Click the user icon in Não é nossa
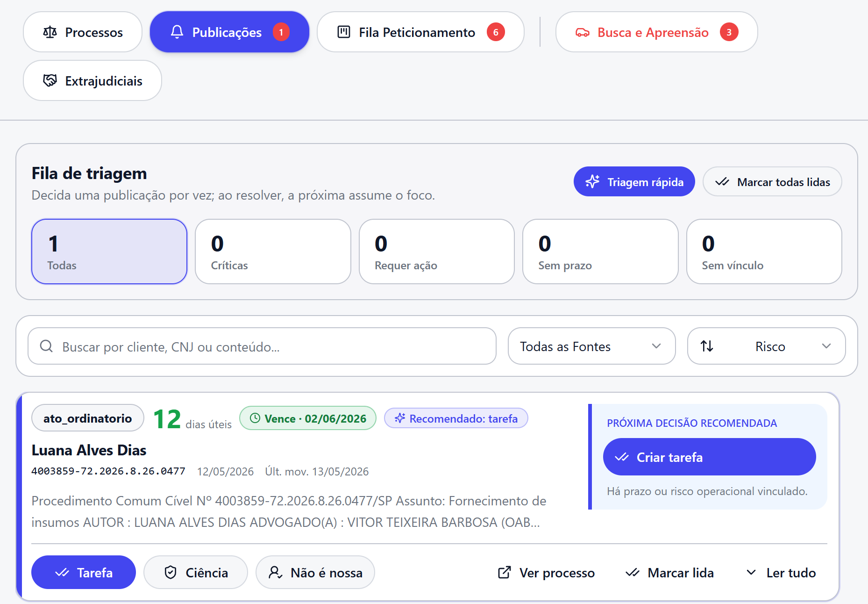The height and width of the screenshot is (604, 868). [x=275, y=572]
